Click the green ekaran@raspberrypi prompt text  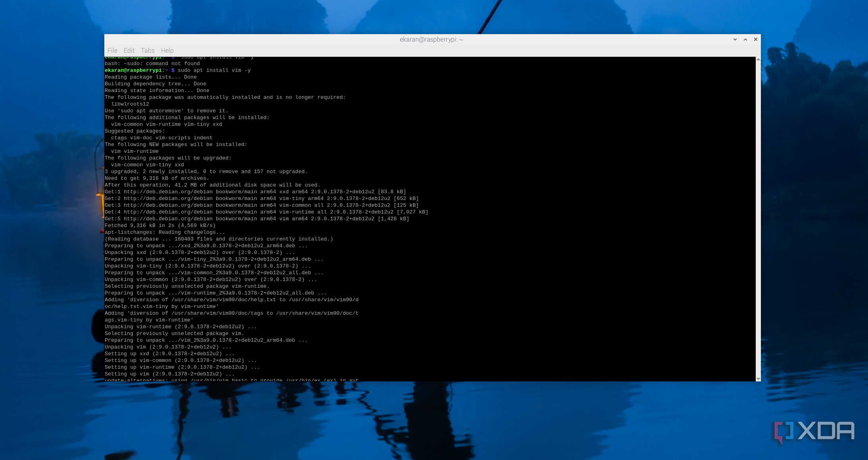click(133, 70)
